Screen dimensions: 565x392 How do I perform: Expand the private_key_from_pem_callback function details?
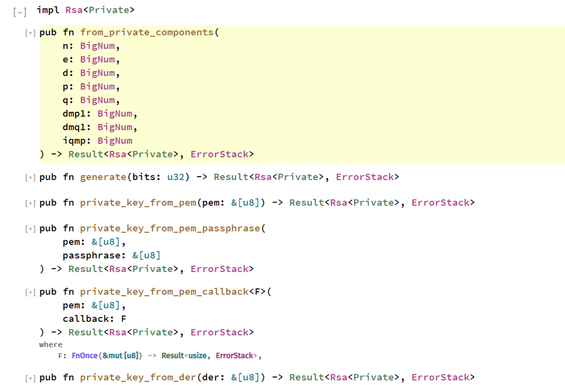(x=30, y=291)
